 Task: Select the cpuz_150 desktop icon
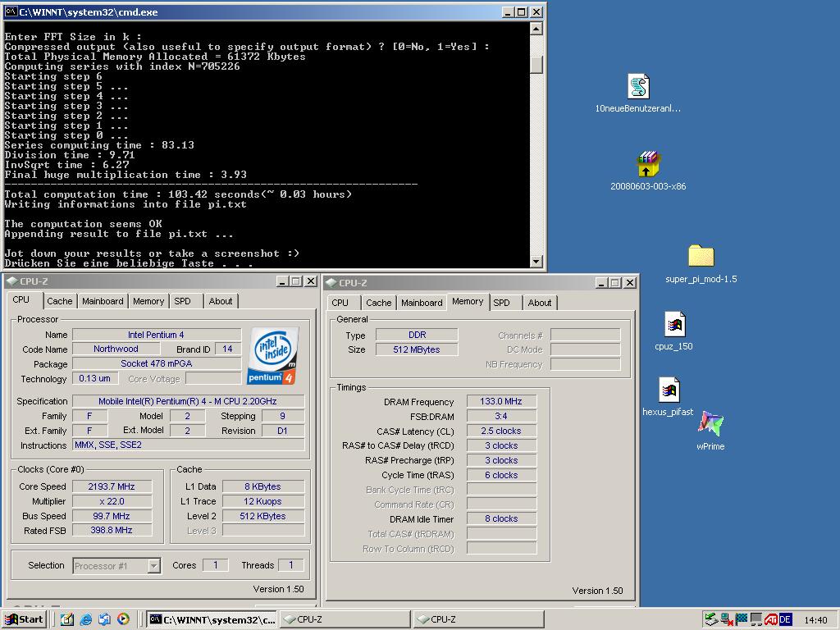(x=674, y=324)
